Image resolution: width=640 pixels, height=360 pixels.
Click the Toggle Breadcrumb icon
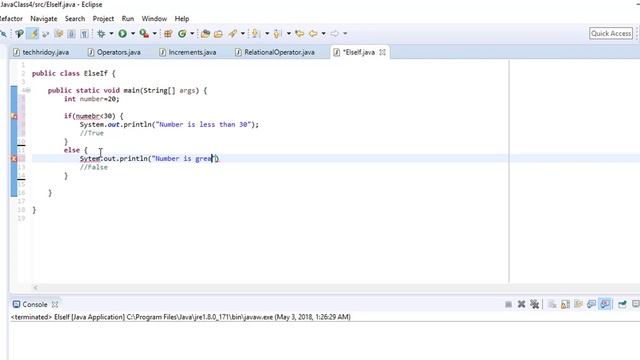[x=19, y=33]
